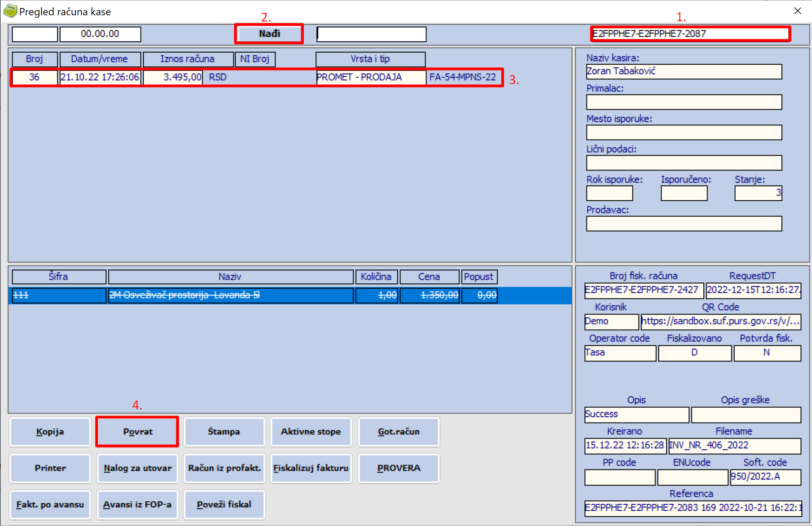This screenshot has height=526, width=812.
Task: Click the item price 1.350,00 cell
Action: [430, 295]
